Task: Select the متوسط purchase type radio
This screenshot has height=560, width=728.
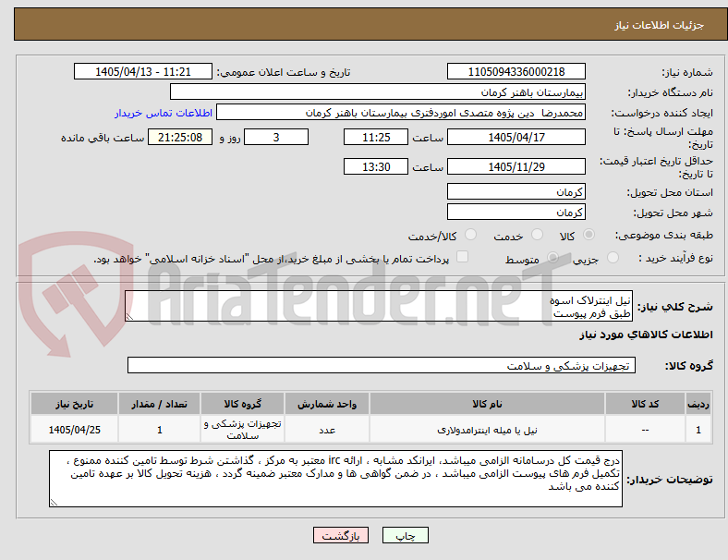Action: tap(553, 257)
